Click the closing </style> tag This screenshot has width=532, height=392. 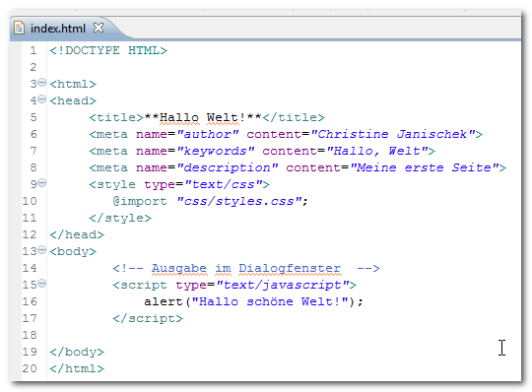point(120,218)
